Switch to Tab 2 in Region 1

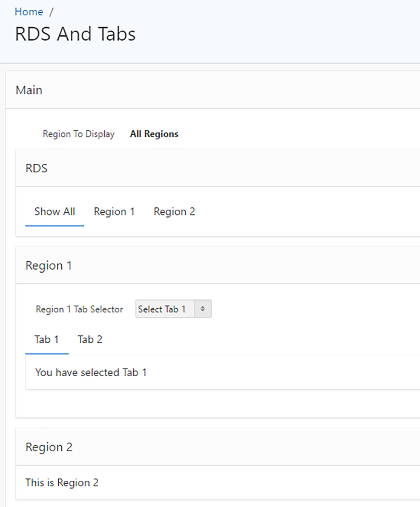click(90, 339)
